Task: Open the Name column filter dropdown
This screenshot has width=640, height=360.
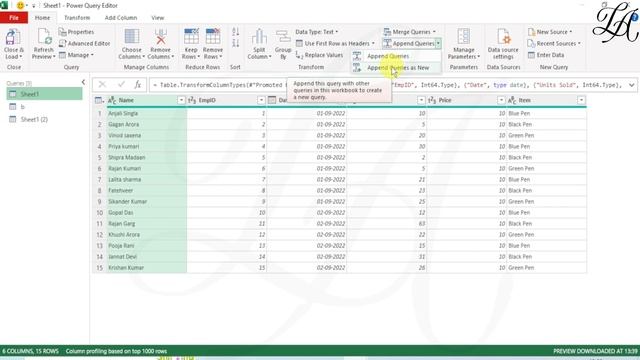Action: (x=181, y=100)
